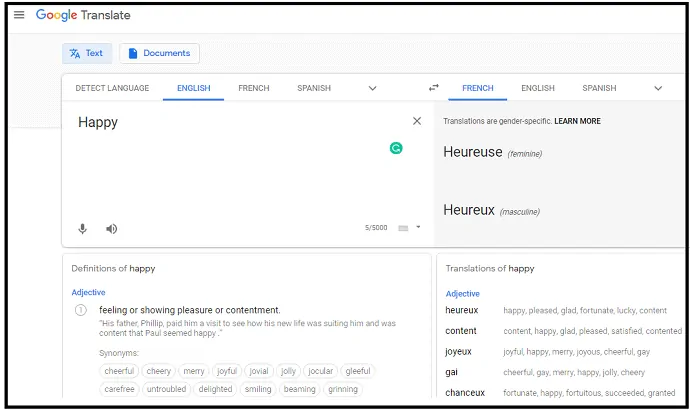
Task: Click the chanceux translation row word
Action: point(465,392)
